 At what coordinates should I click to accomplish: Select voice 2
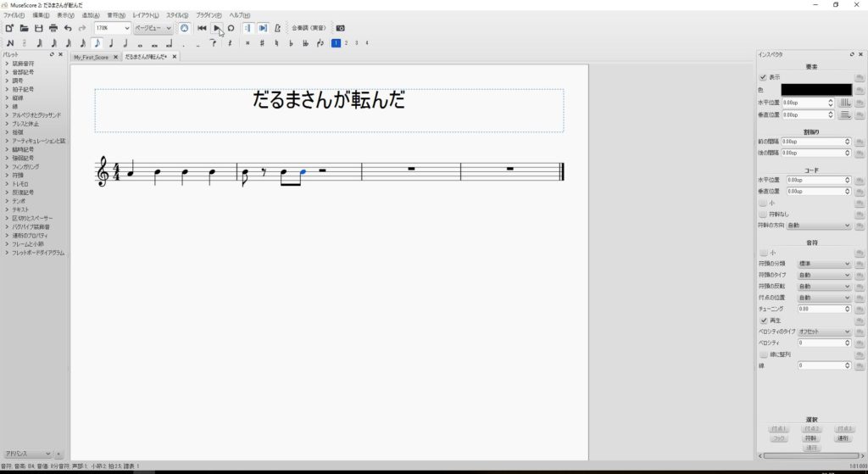click(x=347, y=43)
